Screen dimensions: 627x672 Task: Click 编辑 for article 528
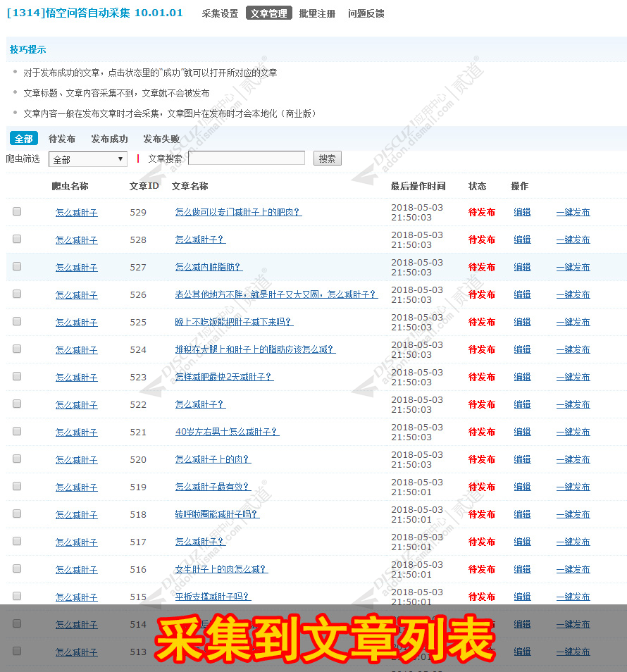[522, 239]
